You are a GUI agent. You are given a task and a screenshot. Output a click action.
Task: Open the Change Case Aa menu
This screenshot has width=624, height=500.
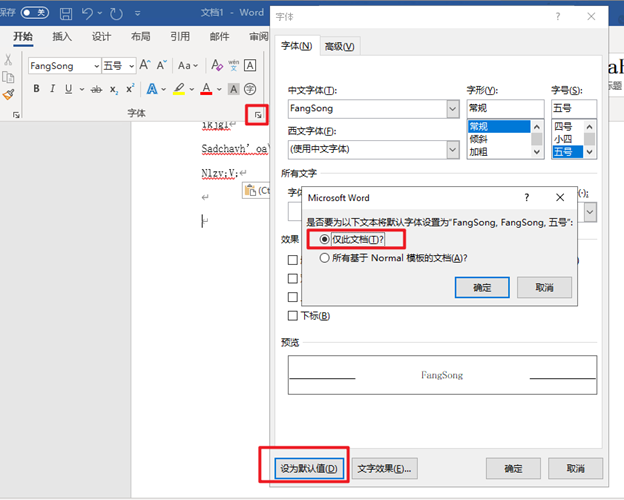[187, 65]
